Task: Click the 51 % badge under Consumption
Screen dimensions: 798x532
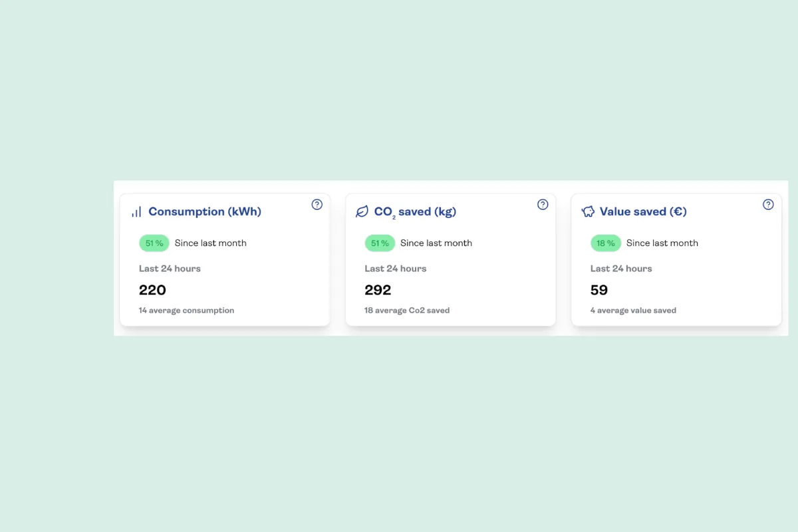Action: (154, 243)
